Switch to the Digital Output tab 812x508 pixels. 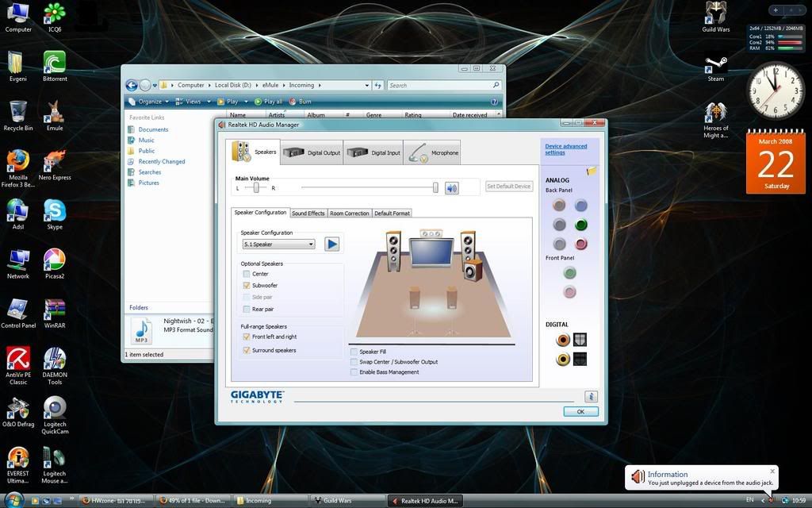coord(312,152)
